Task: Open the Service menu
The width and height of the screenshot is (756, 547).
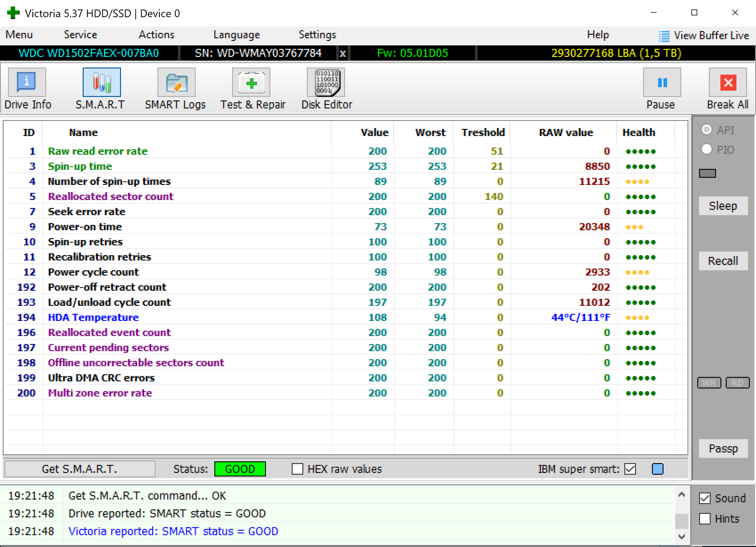Action: tap(80, 35)
